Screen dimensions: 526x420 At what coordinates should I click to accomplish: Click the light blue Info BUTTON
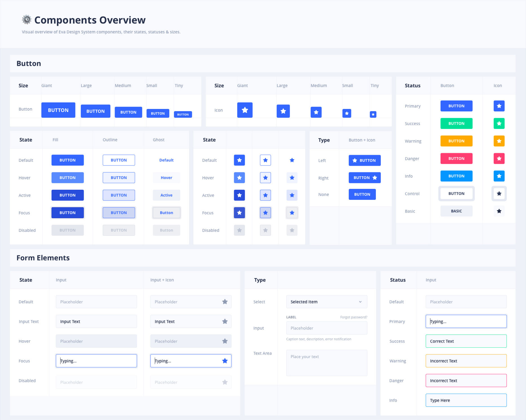456,176
